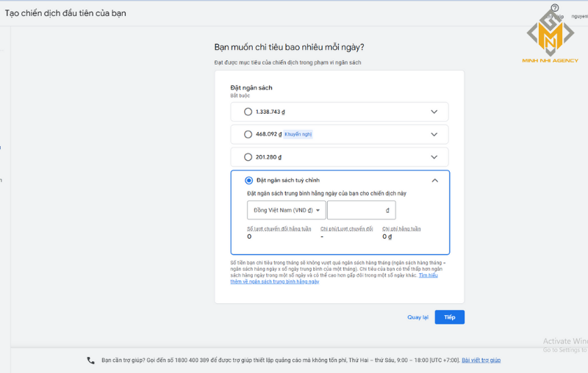Click the Bạn muốn chi tiêu bao nhiêu heading

click(x=289, y=47)
